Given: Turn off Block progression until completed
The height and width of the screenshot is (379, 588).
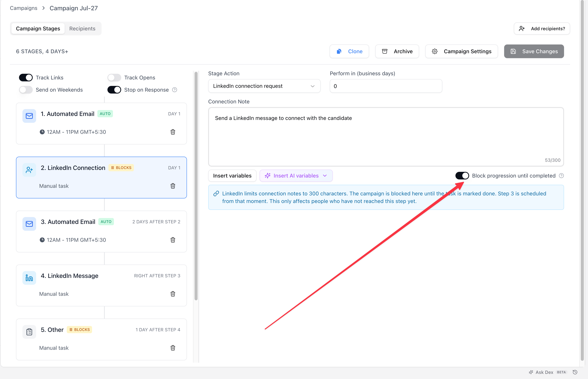Looking at the screenshot, I should [462, 176].
